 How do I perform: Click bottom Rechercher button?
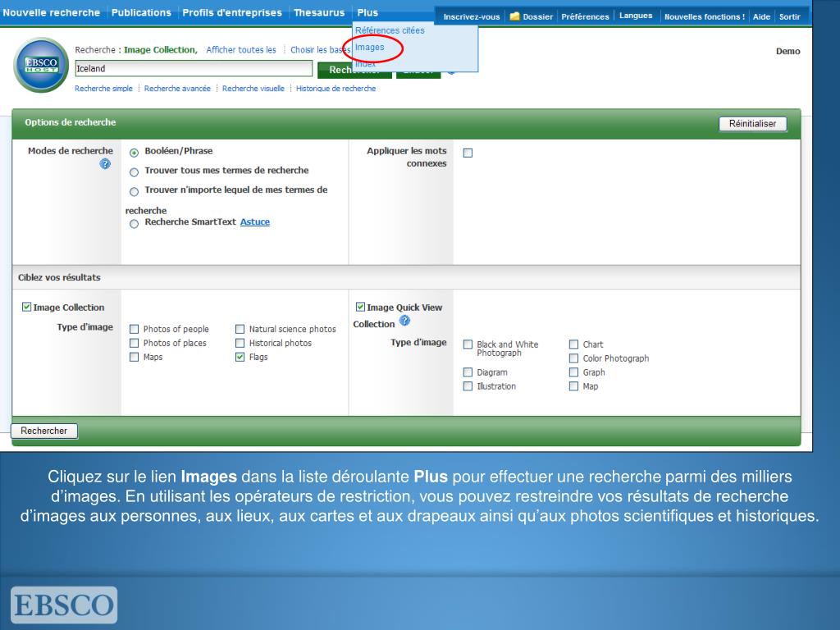click(x=44, y=431)
